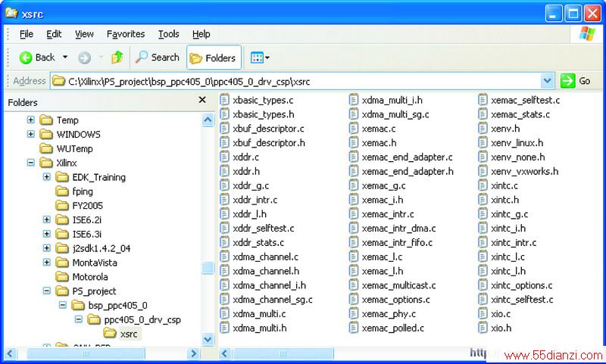
Task: Open the File menu
Action: (x=27, y=34)
